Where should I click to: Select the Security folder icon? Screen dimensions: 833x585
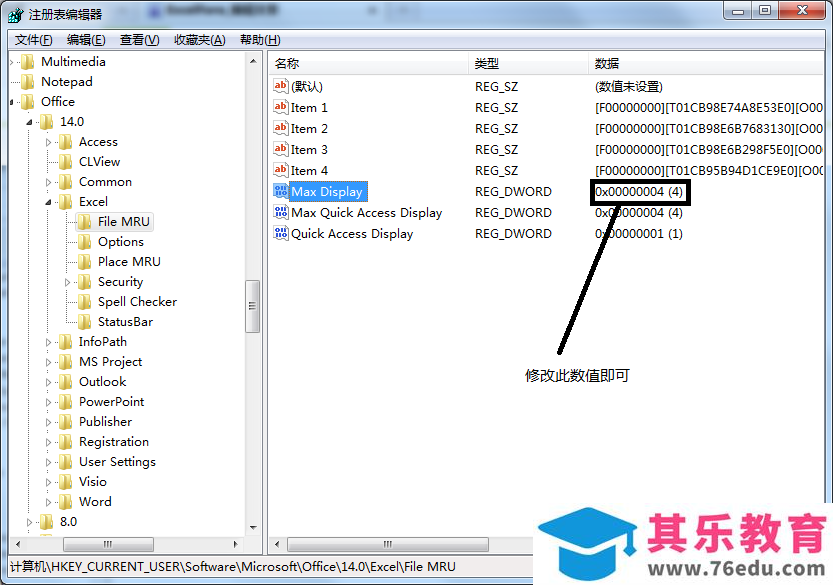tap(85, 282)
